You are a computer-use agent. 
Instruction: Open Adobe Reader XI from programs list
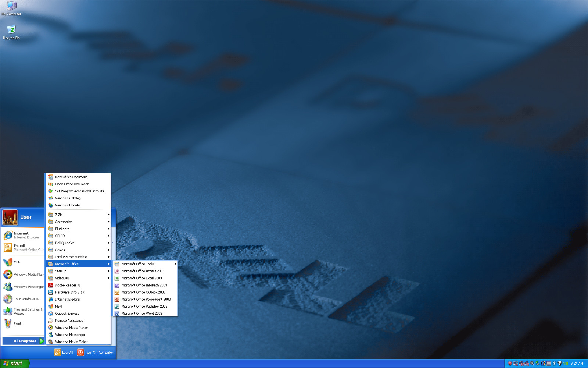pos(79,285)
